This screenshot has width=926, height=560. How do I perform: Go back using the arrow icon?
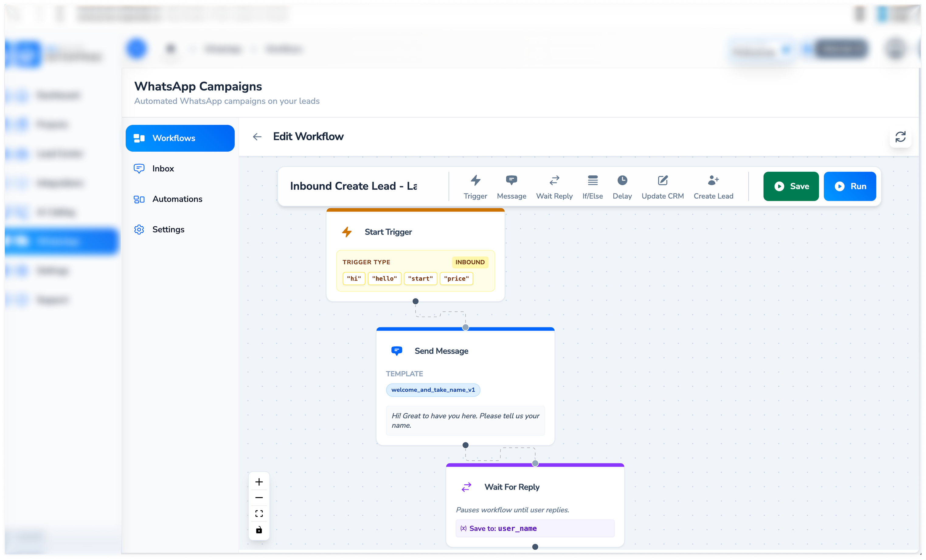pyautogui.click(x=257, y=137)
